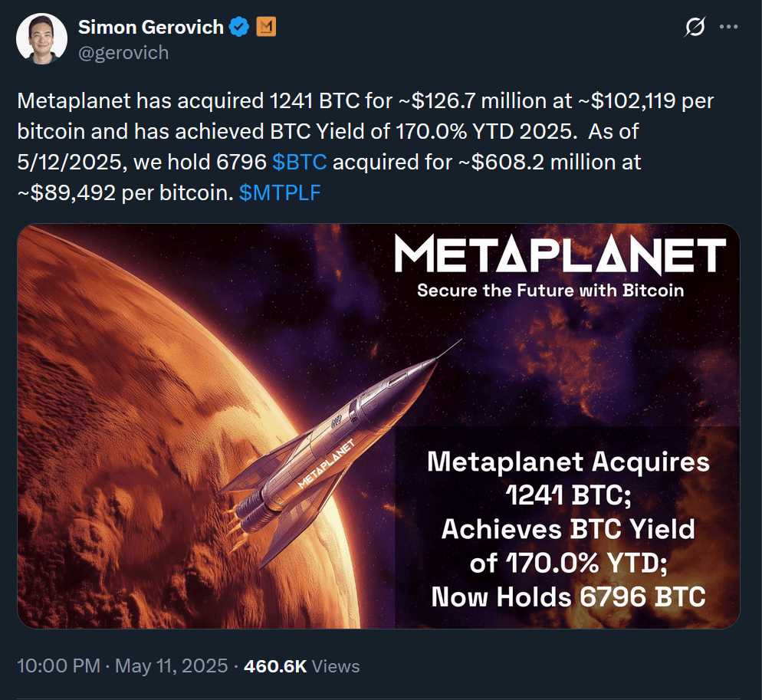Open the Simon Gerovich display name
The image size is (762, 700).
coord(151,28)
